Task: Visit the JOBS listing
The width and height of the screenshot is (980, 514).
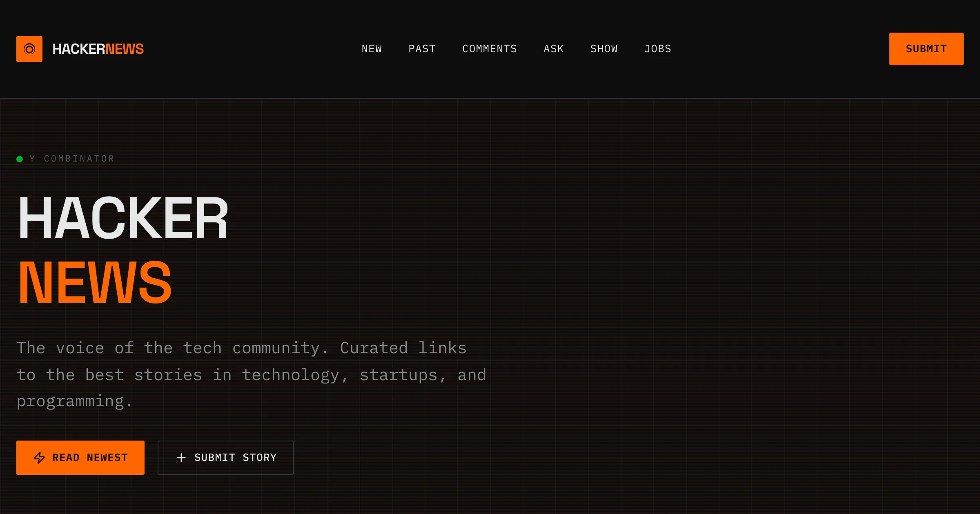Action: (657, 49)
